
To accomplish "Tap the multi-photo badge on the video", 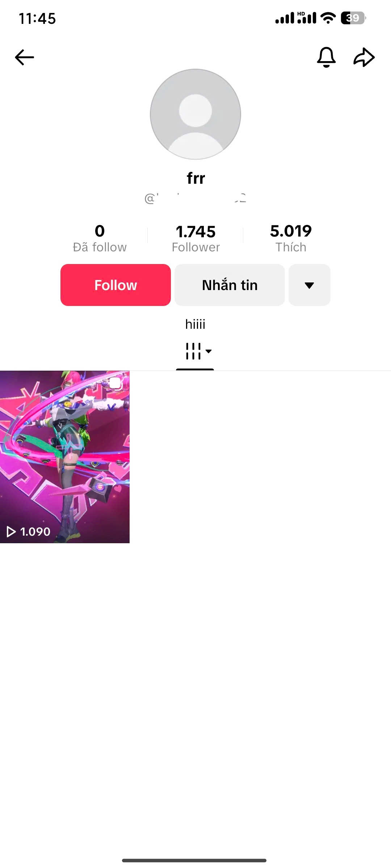I will pyautogui.click(x=115, y=383).
